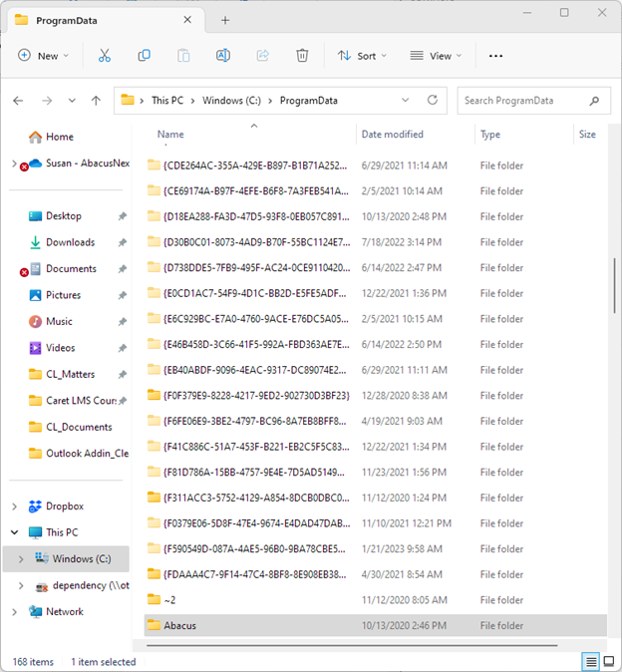The image size is (622, 672).
Task: Click the Copy icon in toolbar
Action: click(144, 55)
